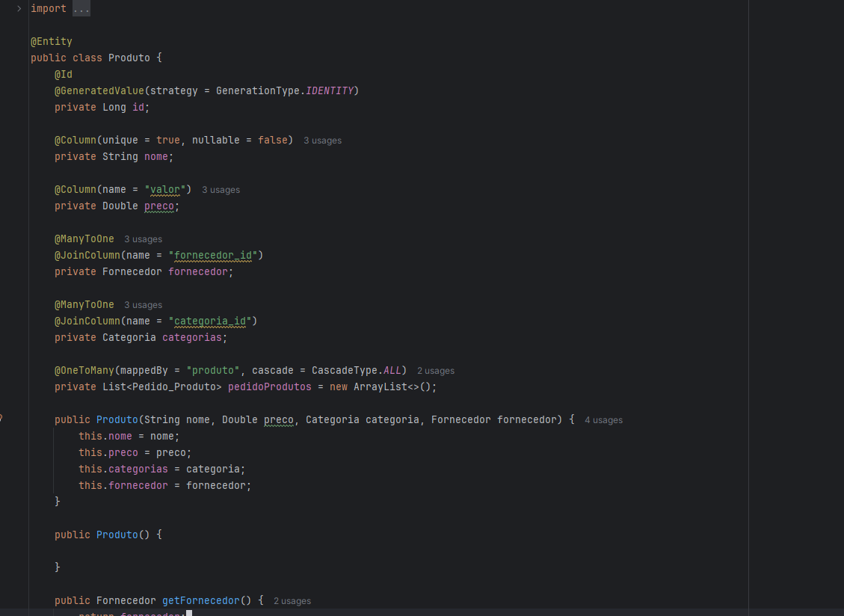Click field "preco" in private Double preco

click(x=158, y=206)
